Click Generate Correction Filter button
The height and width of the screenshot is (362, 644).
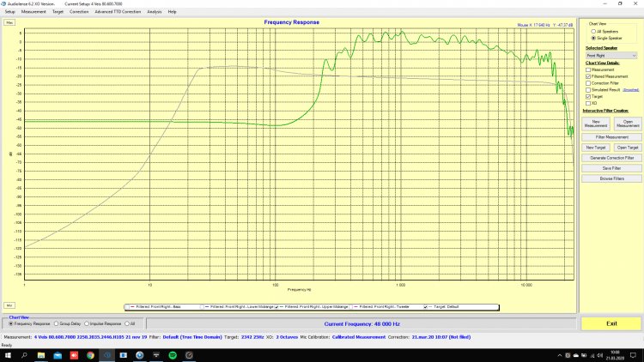(x=611, y=158)
